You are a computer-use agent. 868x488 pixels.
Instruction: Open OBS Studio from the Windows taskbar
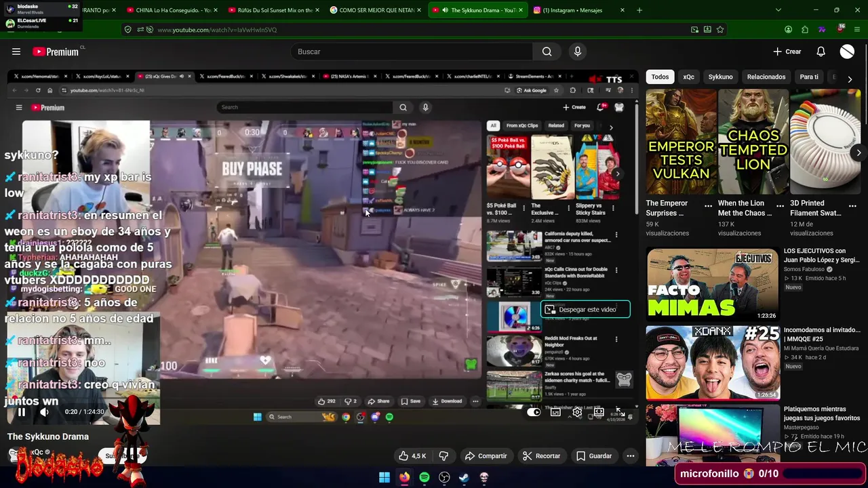[x=444, y=477]
